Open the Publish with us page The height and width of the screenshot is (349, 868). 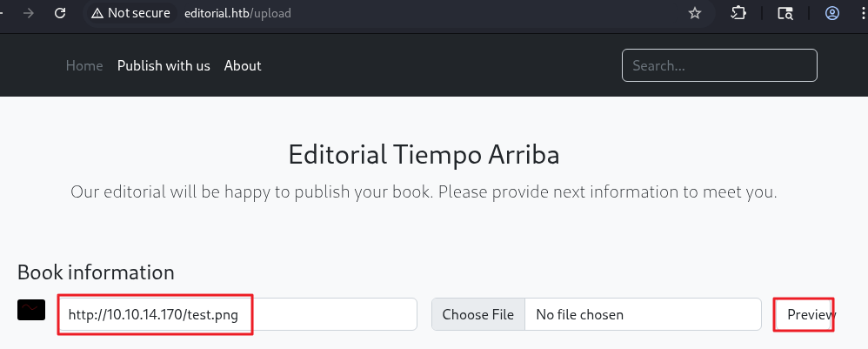click(x=164, y=65)
